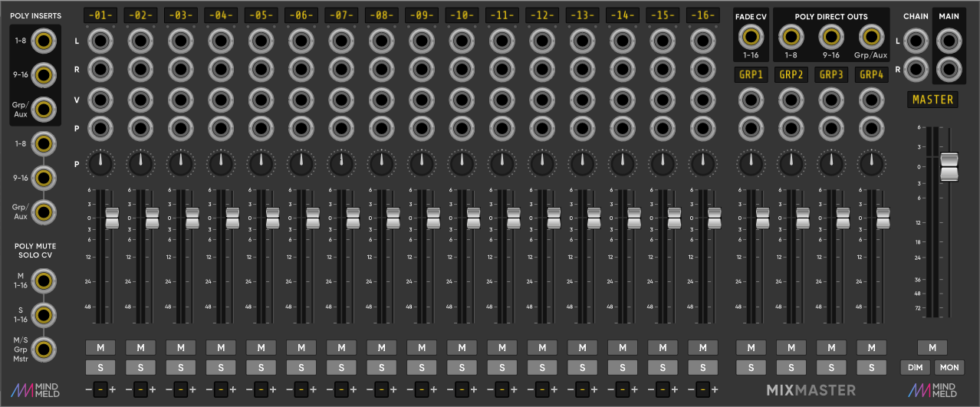This screenshot has width=980, height=407.
Task: Solo track 02
Action: pyautogui.click(x=140, y=367)
